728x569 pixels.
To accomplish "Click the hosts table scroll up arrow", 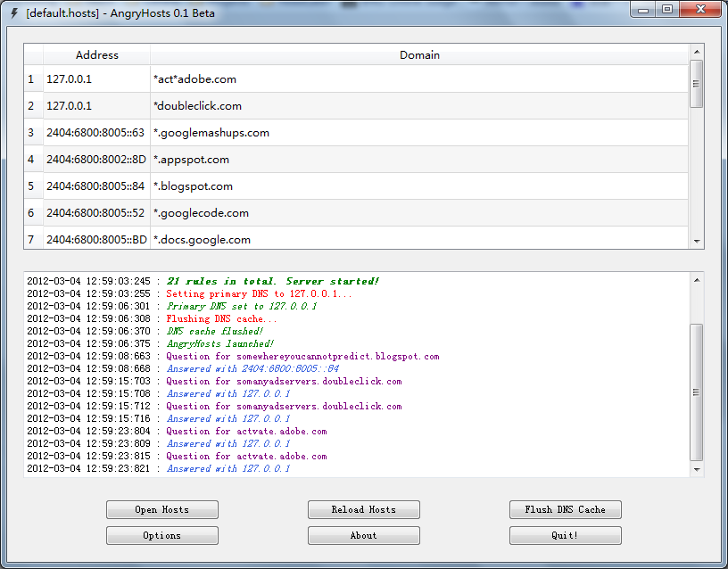I will (697, 52).
